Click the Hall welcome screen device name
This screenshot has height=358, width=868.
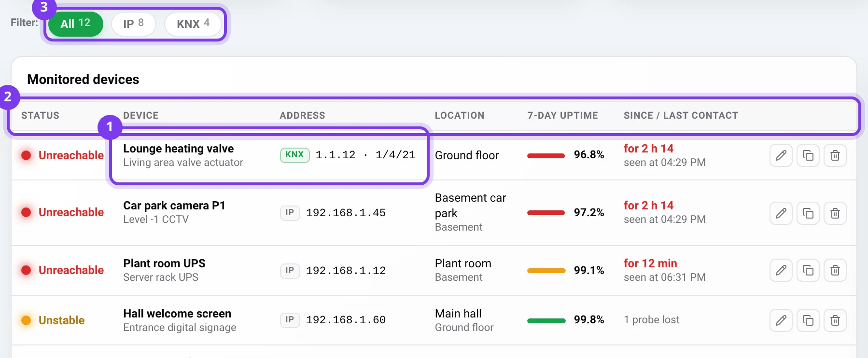click(x=177, y=314)
